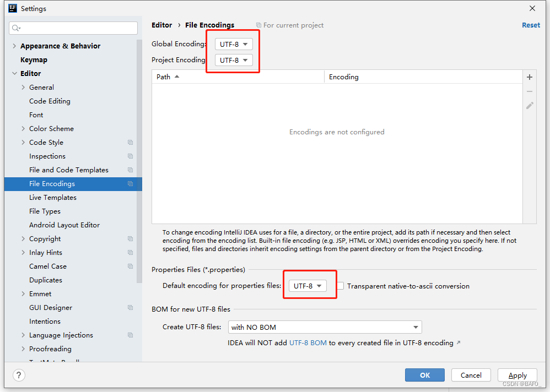Viewport: 550px width, 392px height.
Task: Sort by the Path column header
Action: coord(238,77)
